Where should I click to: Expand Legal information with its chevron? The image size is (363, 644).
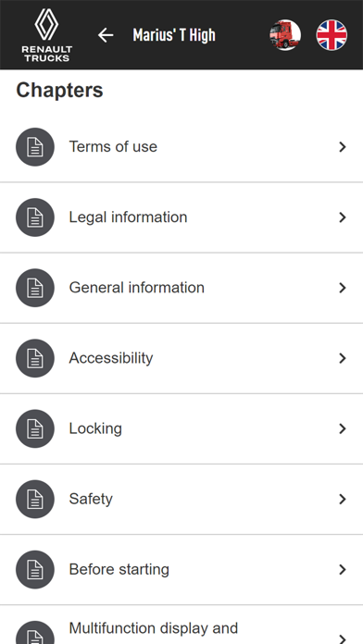pyautogui.click(x=343, y=217)
